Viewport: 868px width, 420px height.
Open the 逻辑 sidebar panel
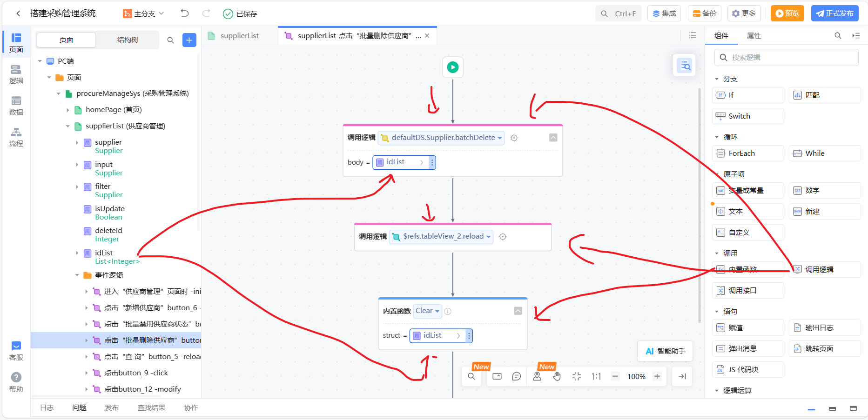[x=16, y=74]
